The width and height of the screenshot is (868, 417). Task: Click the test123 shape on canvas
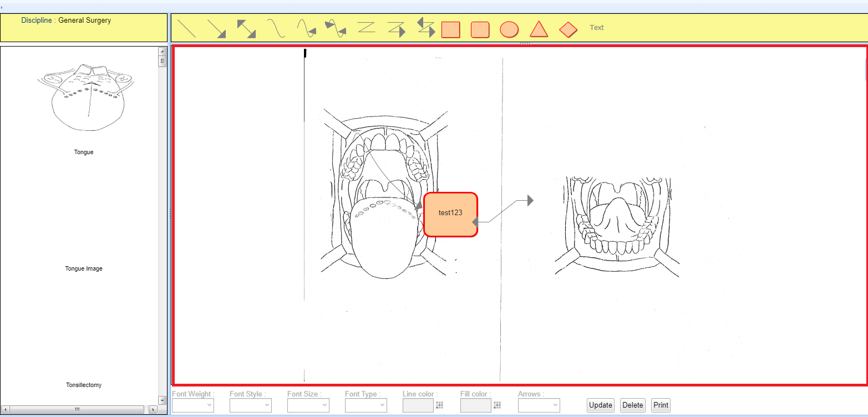[450, 214]
